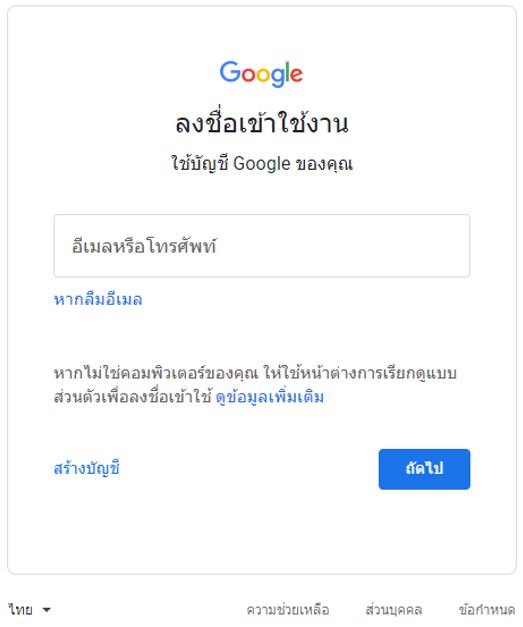Click สร้างบัญชี to create account
The width and height of the screenshot is (523, 627).
pyautogui.click(x=86, y=468)
